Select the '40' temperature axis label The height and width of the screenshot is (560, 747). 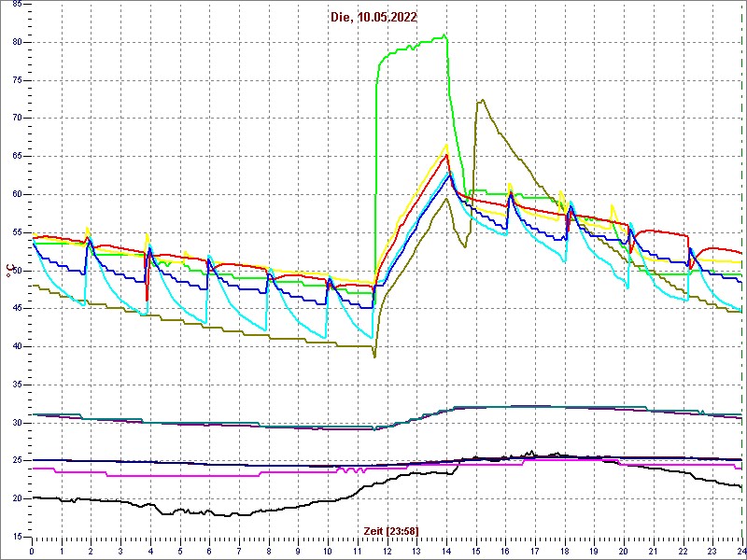coord(16,346)
